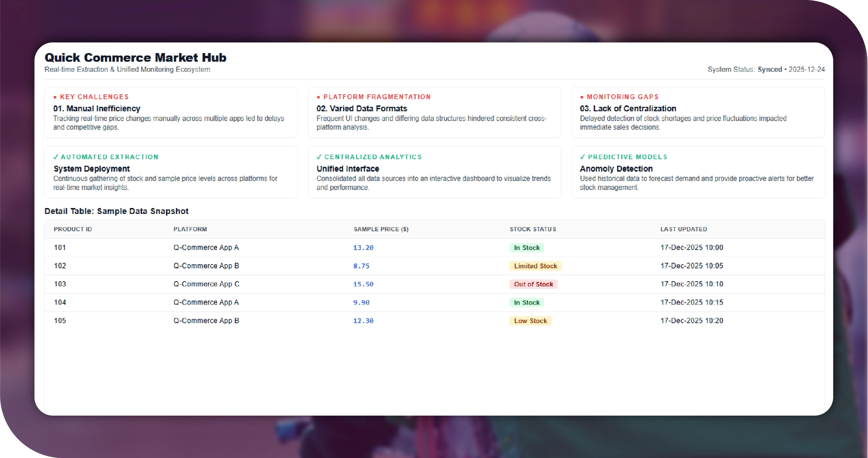Click the Stock Status column header
868x458 pixels.
click(533, 229)
